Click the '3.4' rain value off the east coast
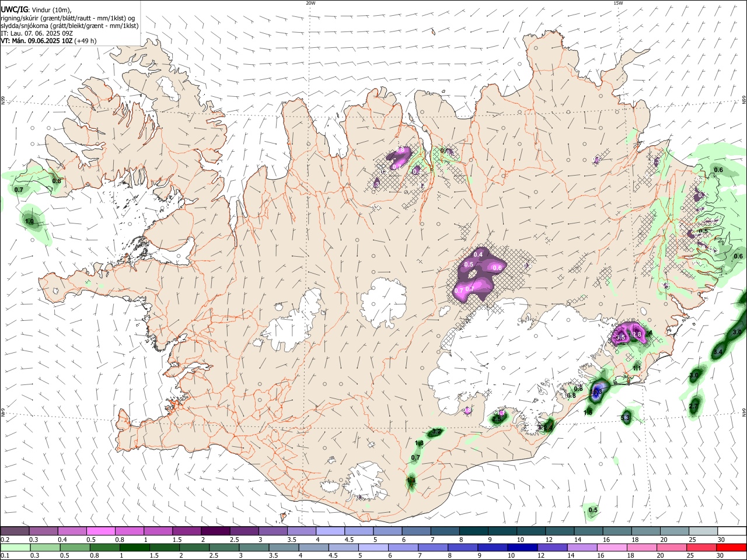The width and height of the screenshot is (747, 560). coord(718,352)
